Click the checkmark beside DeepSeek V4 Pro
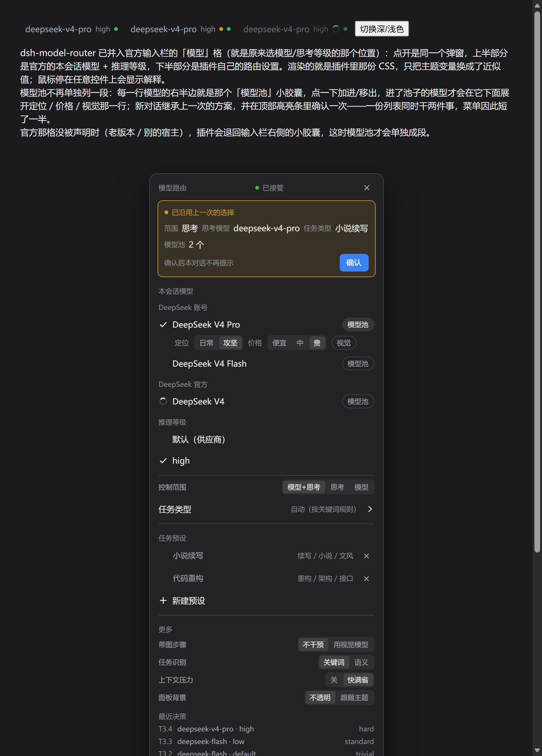 tap(163, 325)
